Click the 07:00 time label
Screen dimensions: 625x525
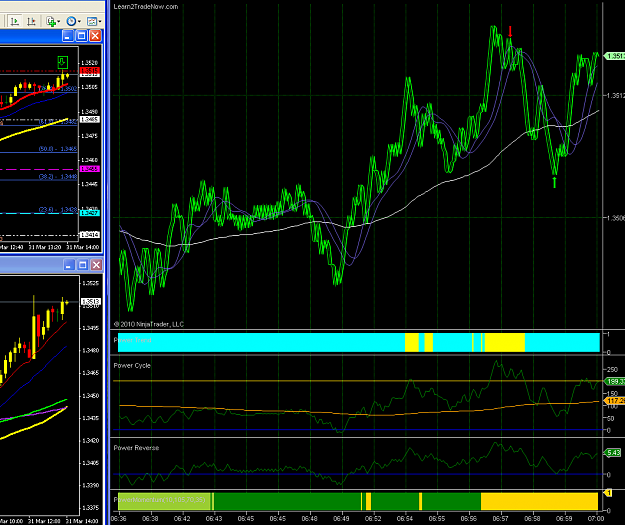tap(596, 518)
